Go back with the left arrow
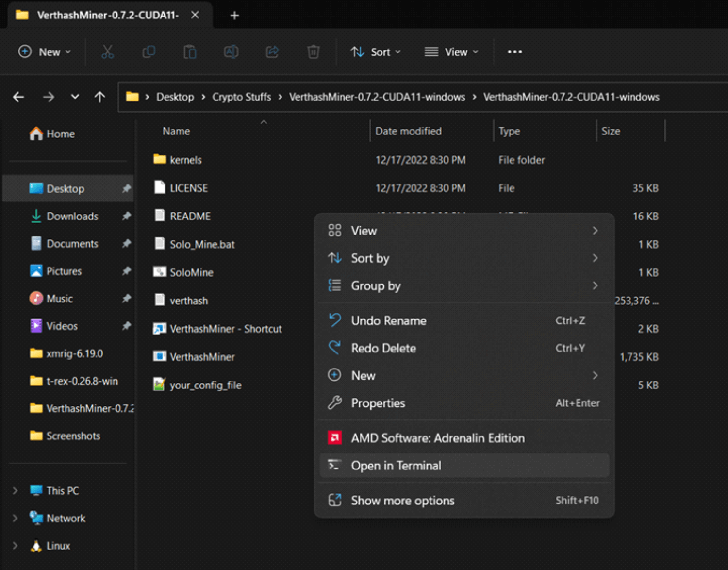 click(x=18, y=97)
